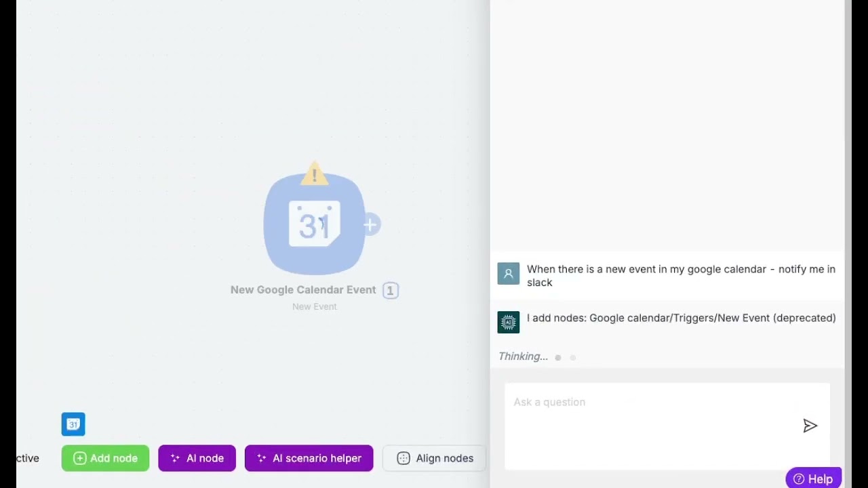Click the Google Calendar node on the canvas

tap(314, 224)
